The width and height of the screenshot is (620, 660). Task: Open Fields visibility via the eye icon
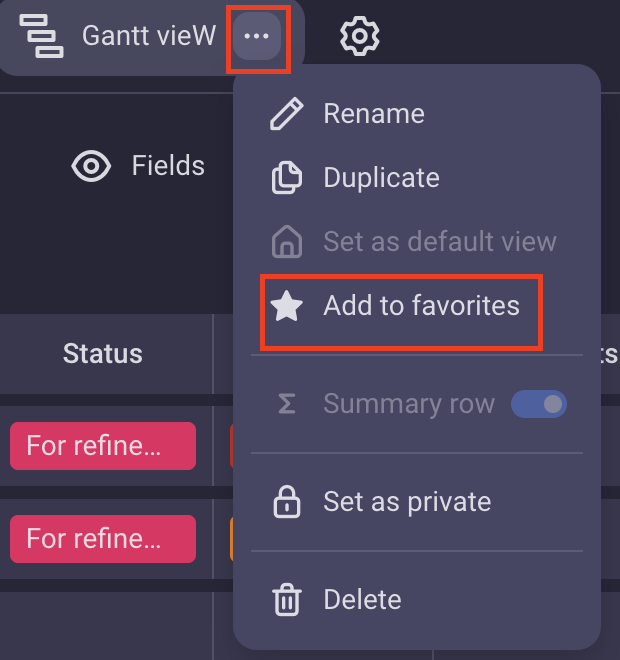91,166
